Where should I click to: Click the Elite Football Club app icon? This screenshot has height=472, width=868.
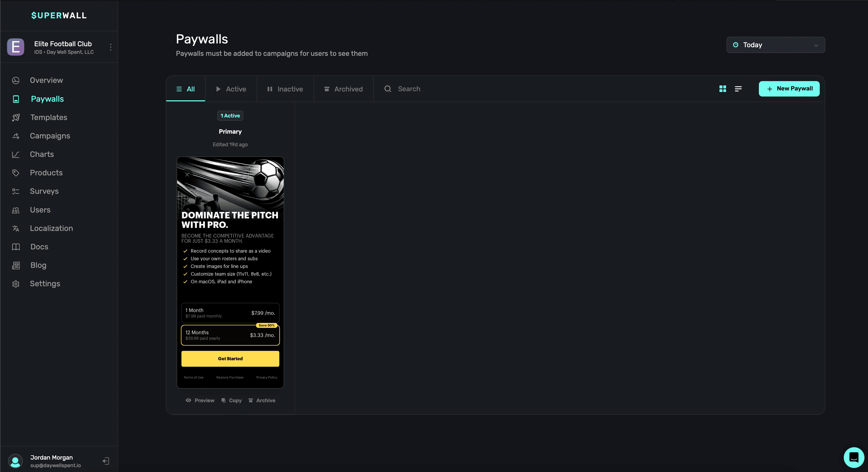15,47
